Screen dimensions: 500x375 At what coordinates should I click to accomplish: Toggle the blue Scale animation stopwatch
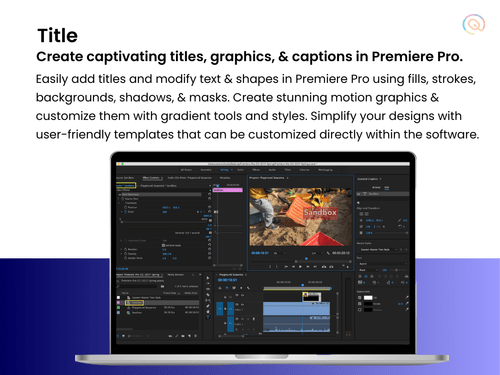click(x=126, y=212)
